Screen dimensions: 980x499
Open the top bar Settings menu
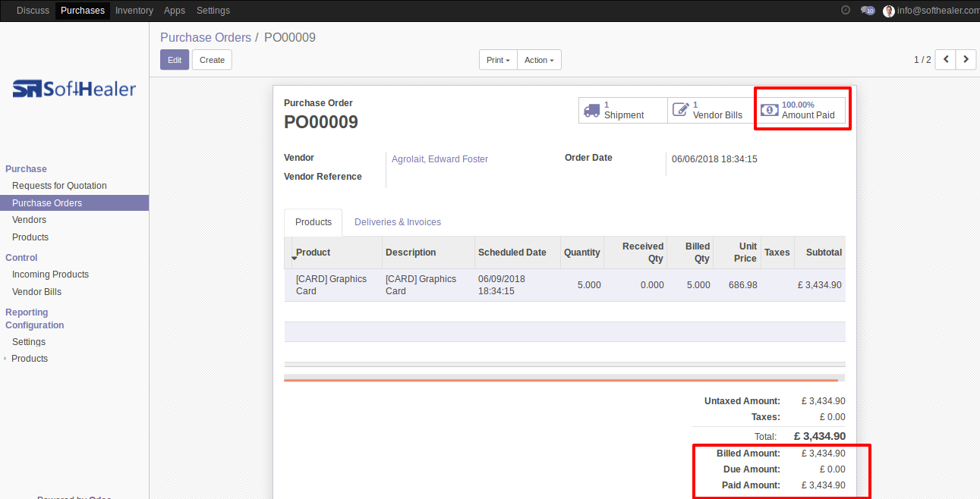pyautogui.click(x=213, y=11)
